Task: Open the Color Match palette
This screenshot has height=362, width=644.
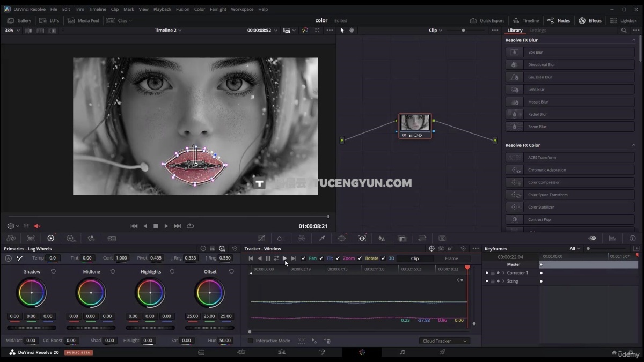Action: click(x=31, y=238)
